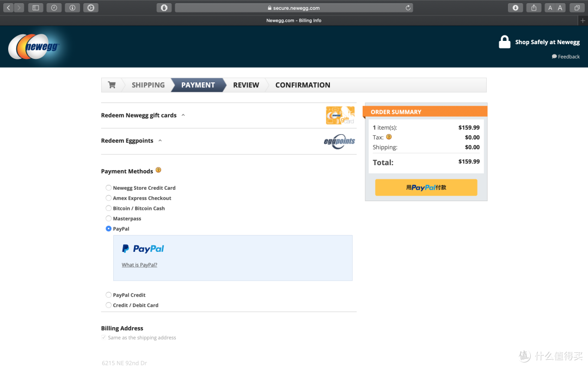The width and height of the screenshot is (588, 368).
Task: Open the gear settings toolbar icon
Action: click(91, 8)
